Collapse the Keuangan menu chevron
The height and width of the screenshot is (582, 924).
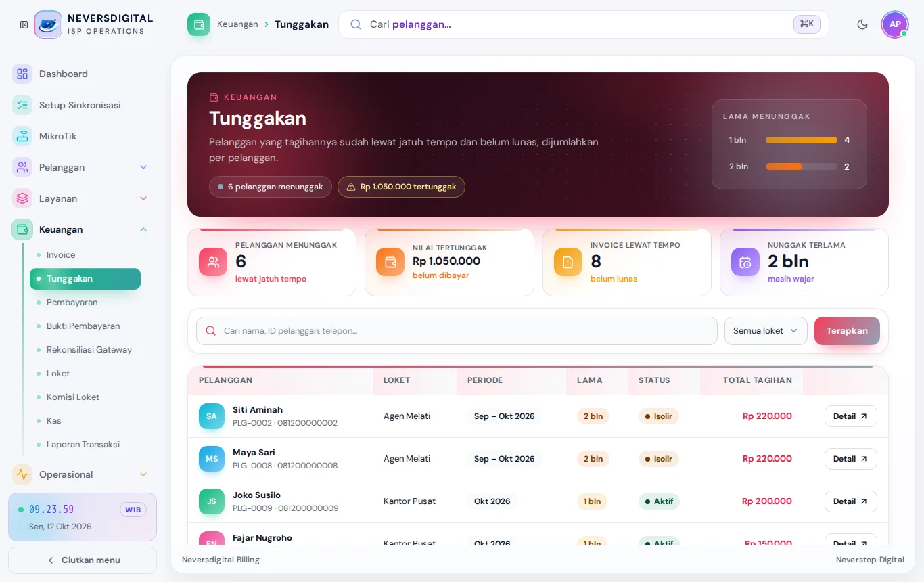click(143, 229)
